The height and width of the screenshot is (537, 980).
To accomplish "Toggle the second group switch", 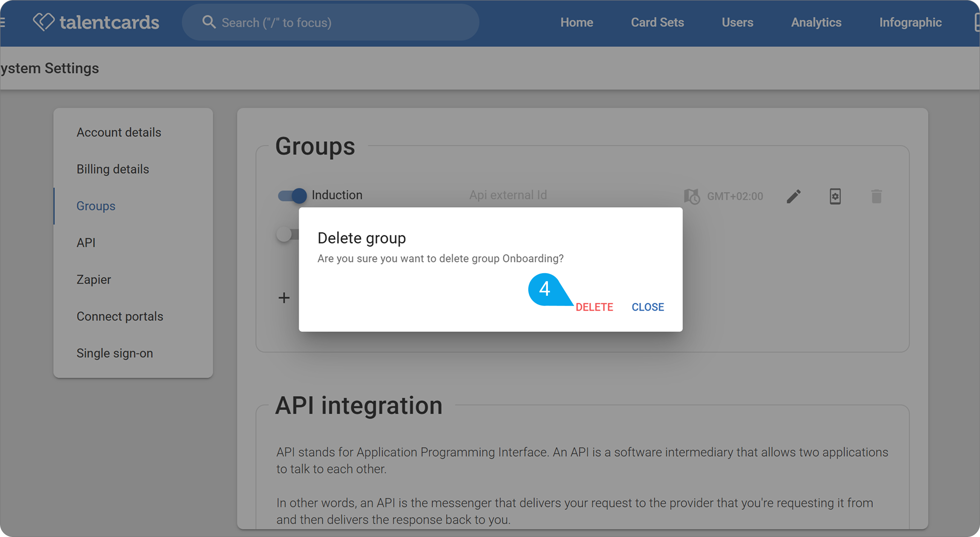I will [288, 234].
